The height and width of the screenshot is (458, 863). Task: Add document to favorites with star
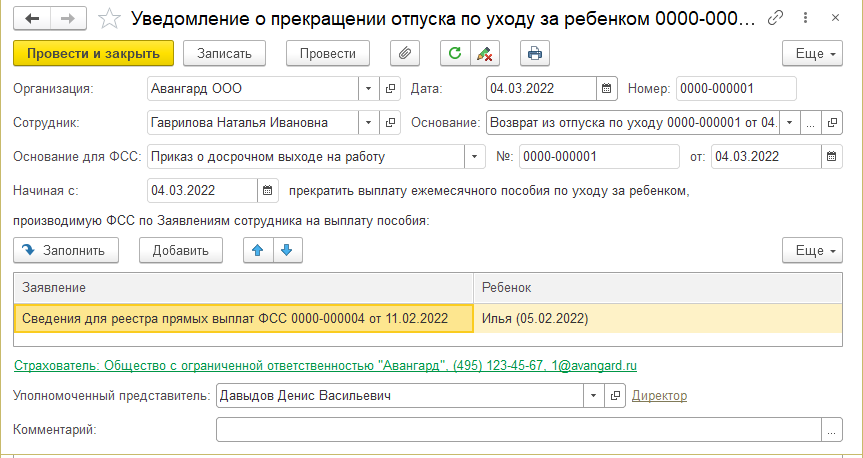[x=111, y=19]
